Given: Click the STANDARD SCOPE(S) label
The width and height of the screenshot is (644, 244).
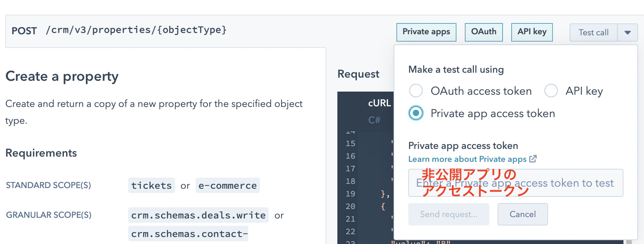Looking at the screenshot, I should pyautogui.click(x=49, y=185).
